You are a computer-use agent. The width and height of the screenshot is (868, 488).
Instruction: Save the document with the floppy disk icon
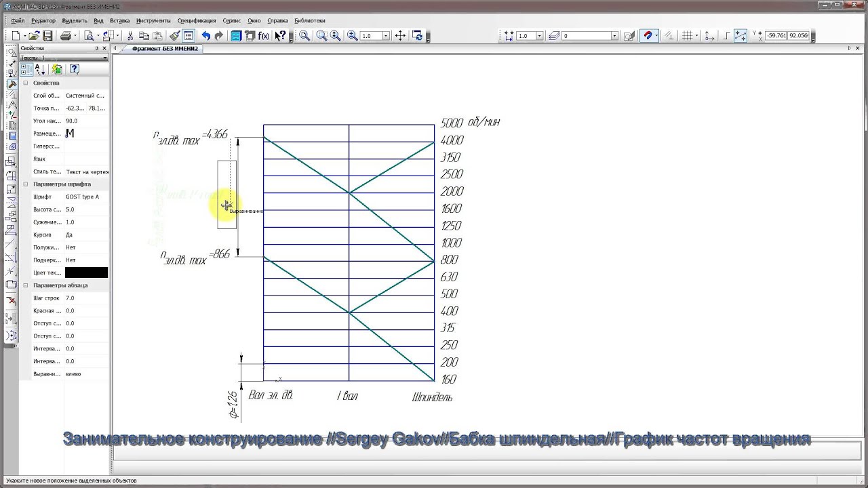pos(47,35)
